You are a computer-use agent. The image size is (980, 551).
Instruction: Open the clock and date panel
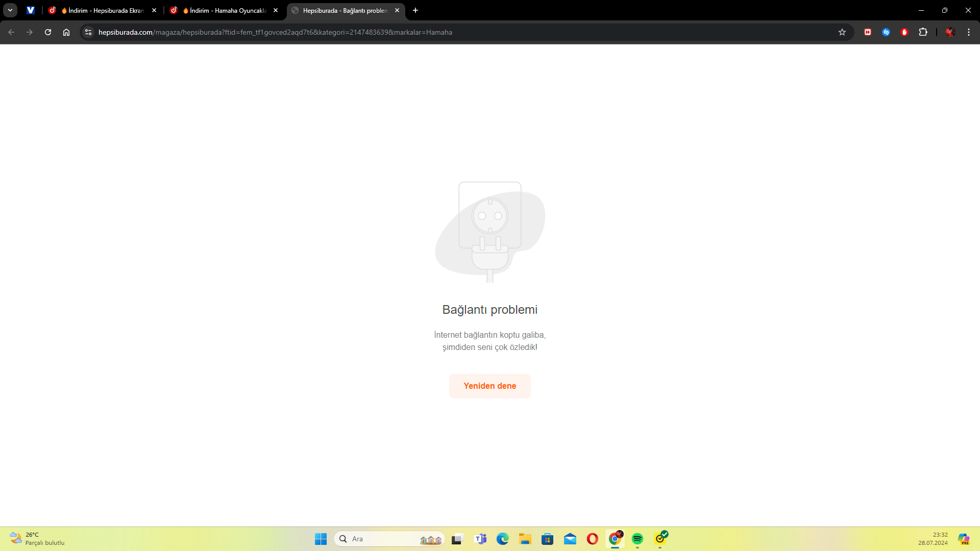click(x=933, y=539)
